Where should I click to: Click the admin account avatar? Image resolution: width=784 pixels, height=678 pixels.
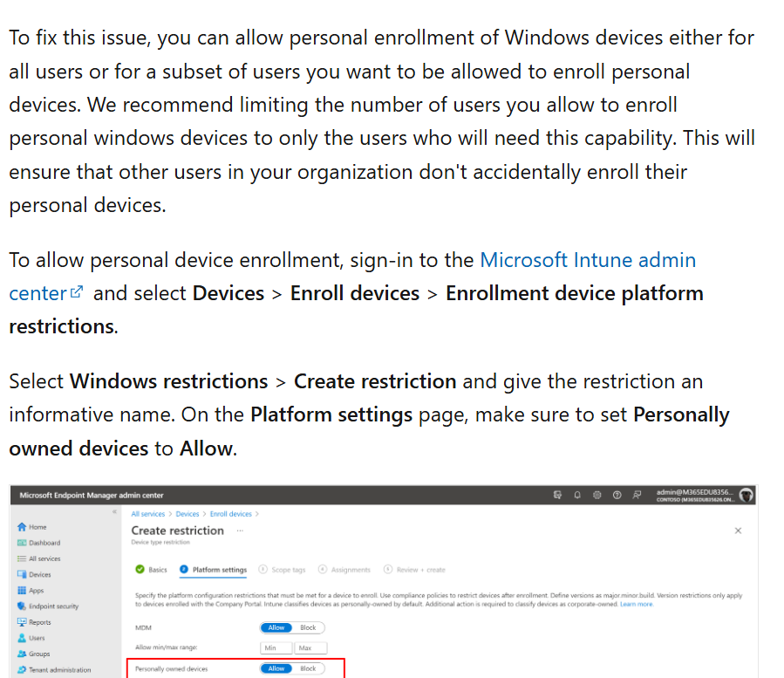pos(747,495)
